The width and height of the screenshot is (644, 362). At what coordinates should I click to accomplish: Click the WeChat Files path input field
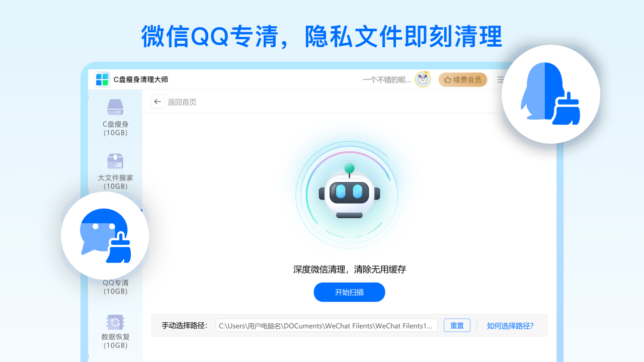327,325
